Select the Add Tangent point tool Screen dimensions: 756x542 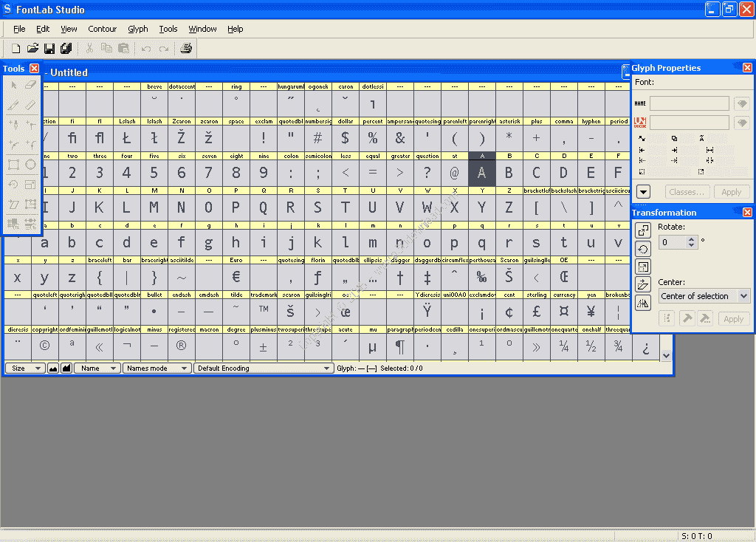point(30,144)
